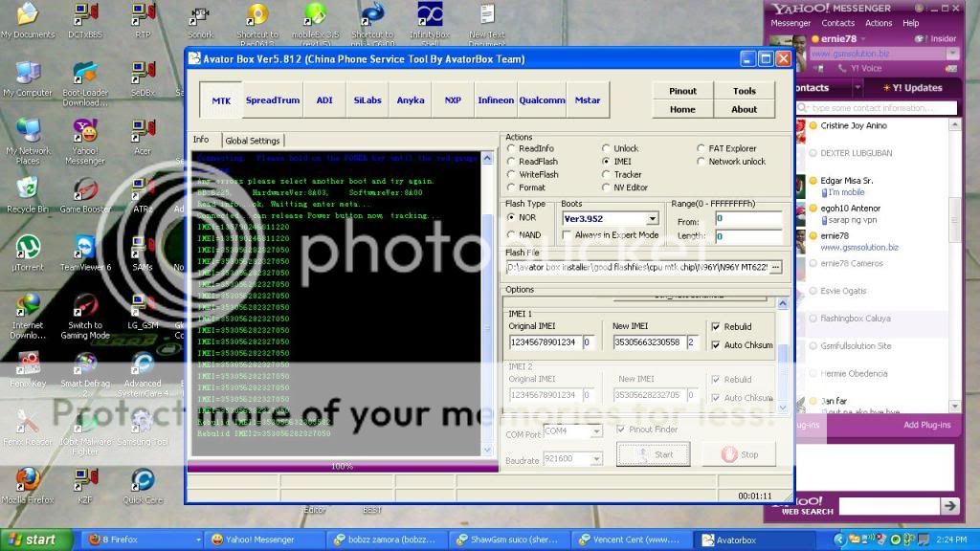Open the InfinityBox Shell desktop shortcut
Viewport: 980px width, 551px height.
click(430, 15)
